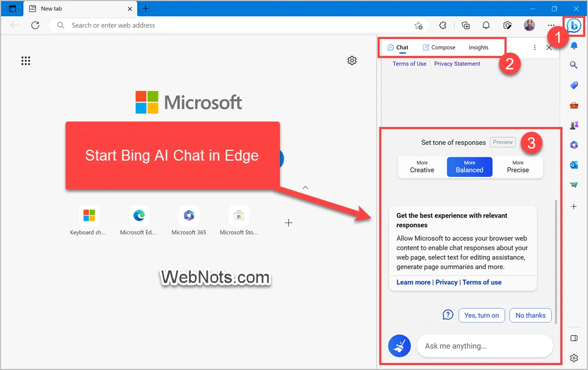Image resolution: width=588 pixels, height=370 pixels.
Task: Open sidebar settings gear
Action: click(574, 358)
